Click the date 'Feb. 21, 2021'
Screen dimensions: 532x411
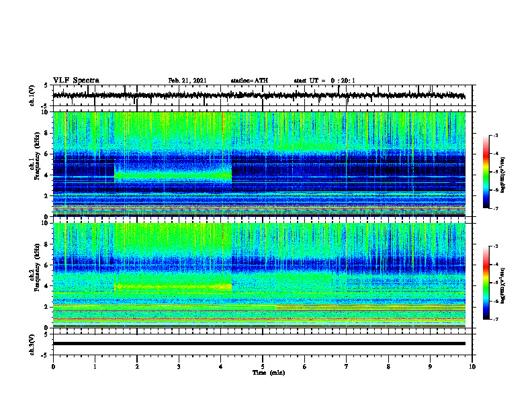[187, 81]
